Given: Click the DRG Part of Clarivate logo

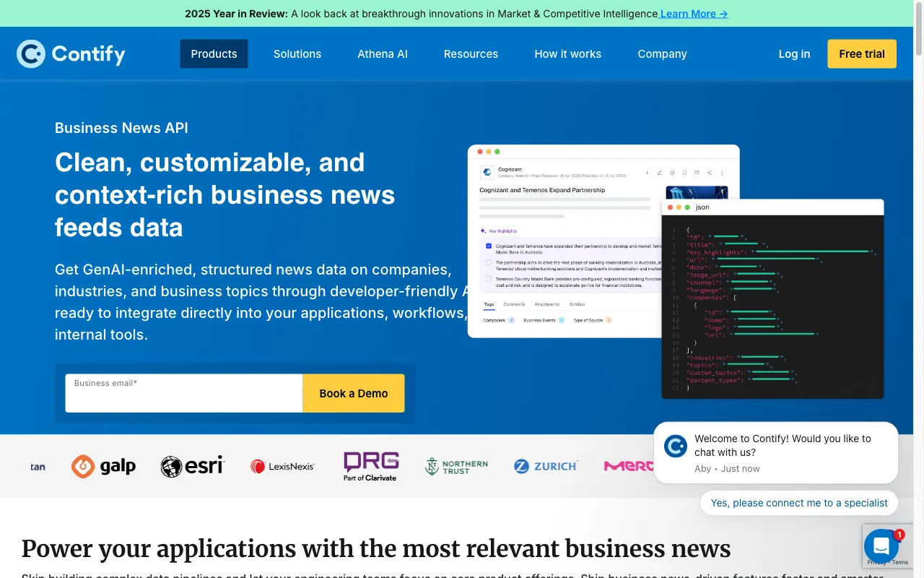Looking at the screenshot, I should [371, 467].
